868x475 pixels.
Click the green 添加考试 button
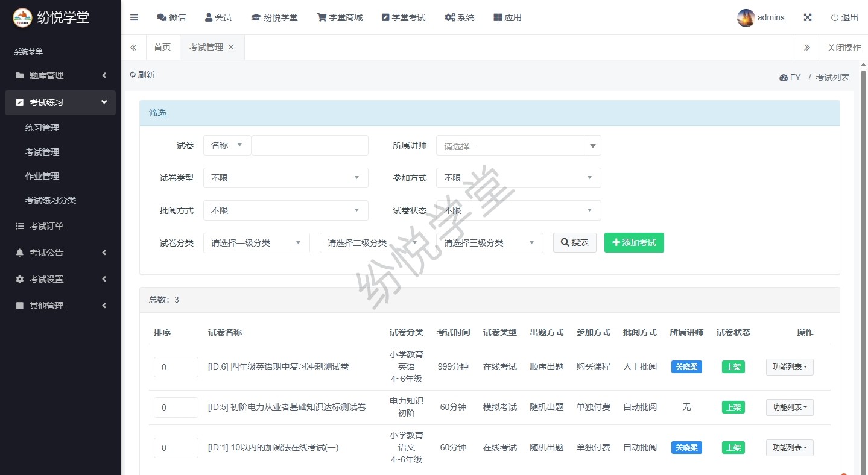(633, 242)
